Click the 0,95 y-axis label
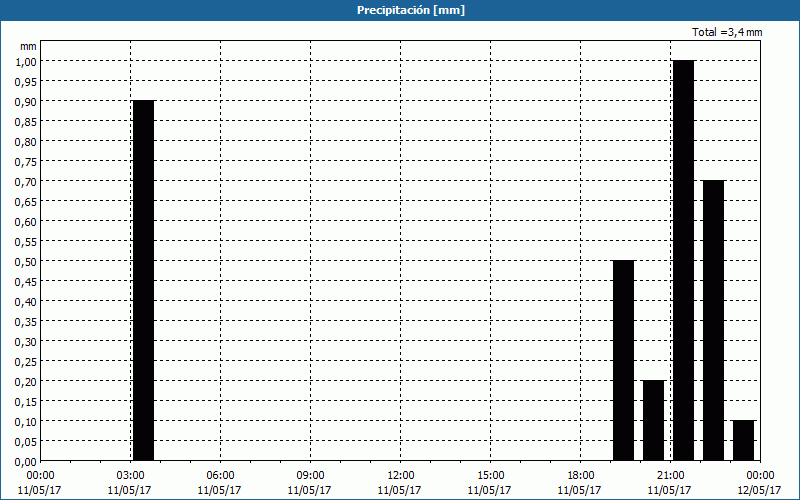The image size is (800, 500). (26, 81)
